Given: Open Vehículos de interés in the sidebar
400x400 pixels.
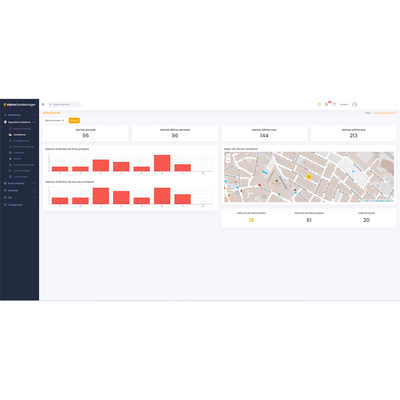Looking at the screenshot, I should click(23, 165).
